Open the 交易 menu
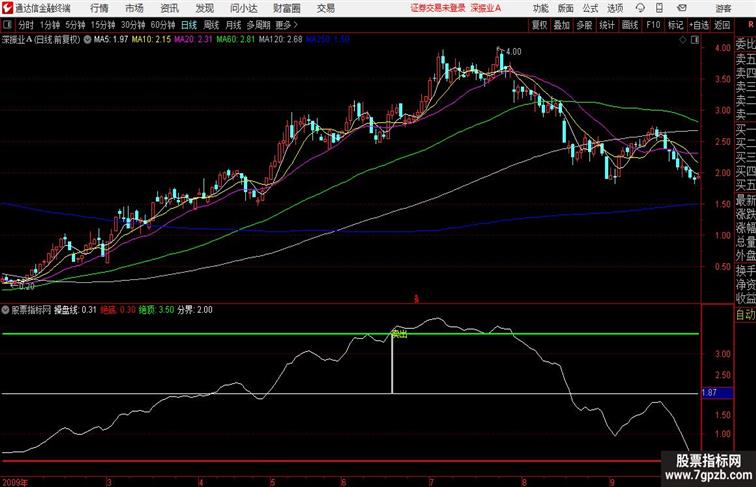Screen dimensions: 756x487 (x=325, y=8)
